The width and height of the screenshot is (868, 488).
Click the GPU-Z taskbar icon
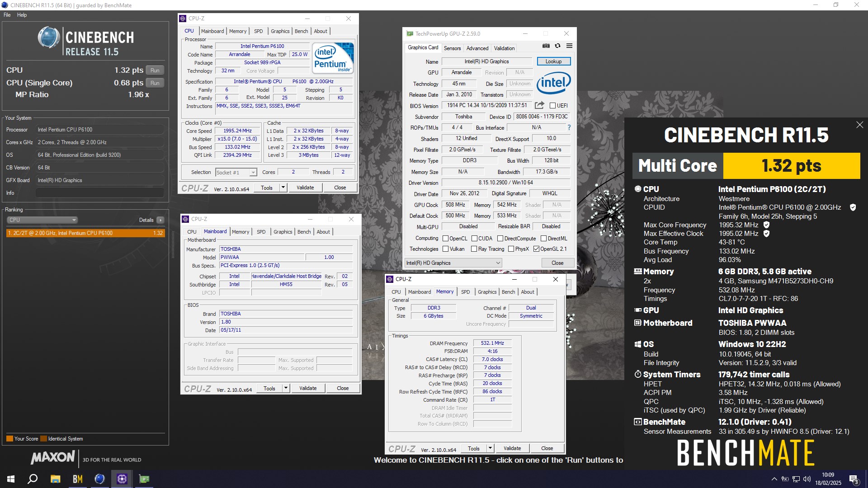(144, 479)
